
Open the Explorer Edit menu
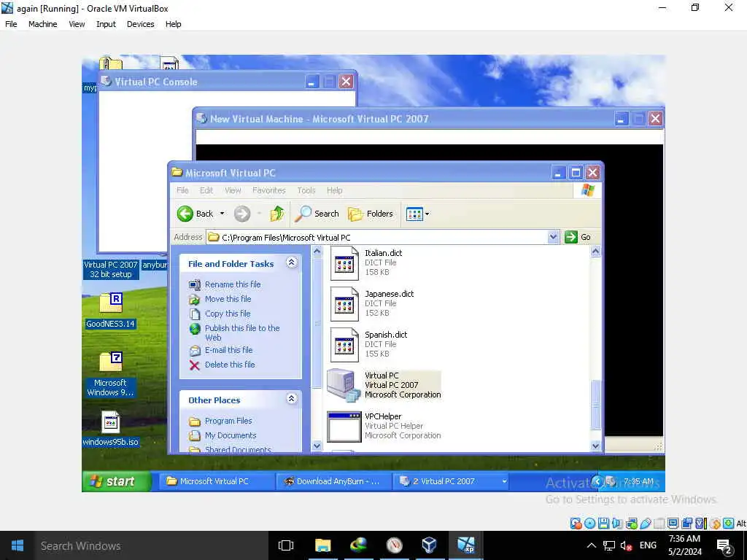click(x=206, y=190)
